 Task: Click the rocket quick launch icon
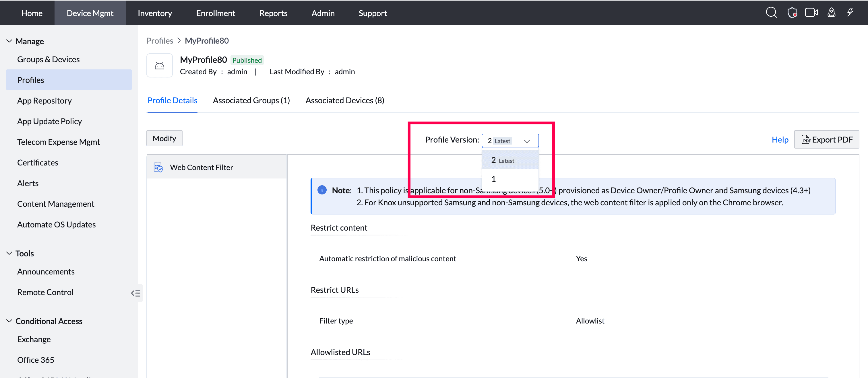831,13
